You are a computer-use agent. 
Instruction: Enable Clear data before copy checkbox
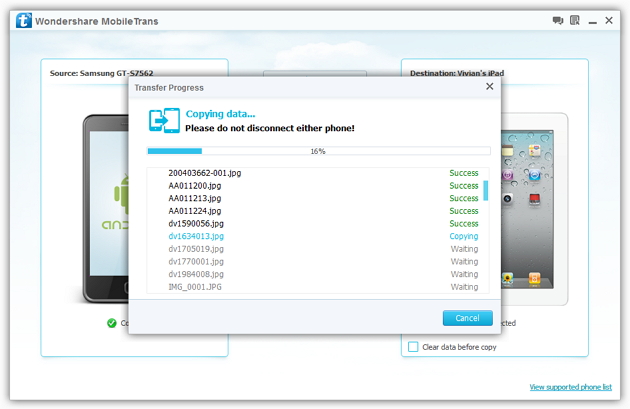(x=413, y=347)
